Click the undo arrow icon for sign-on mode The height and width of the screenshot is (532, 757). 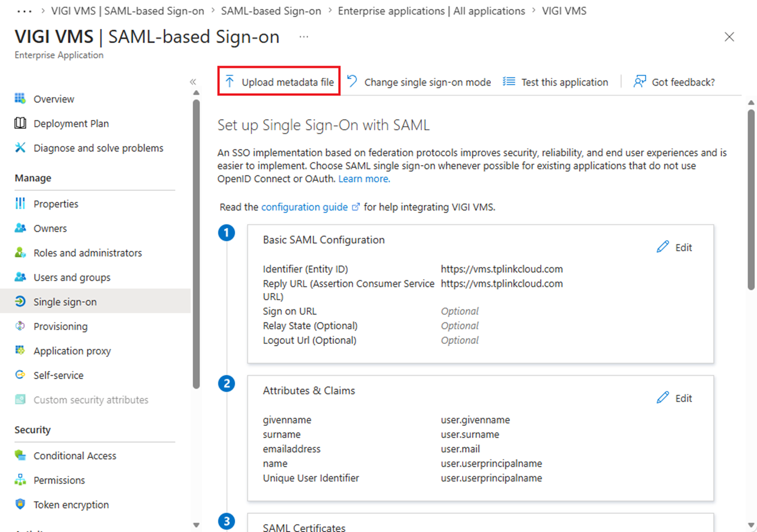tap(352, 81)
